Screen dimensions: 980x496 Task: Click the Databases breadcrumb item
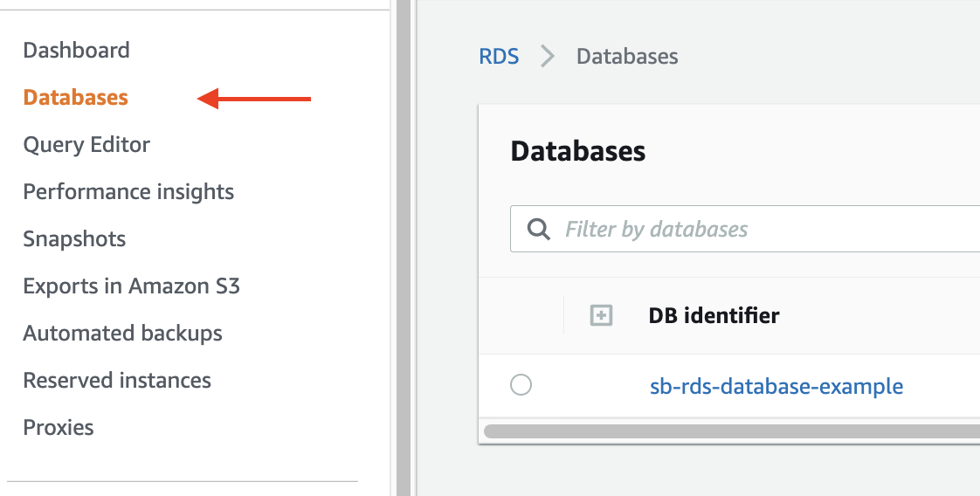[x=627, y=57]
